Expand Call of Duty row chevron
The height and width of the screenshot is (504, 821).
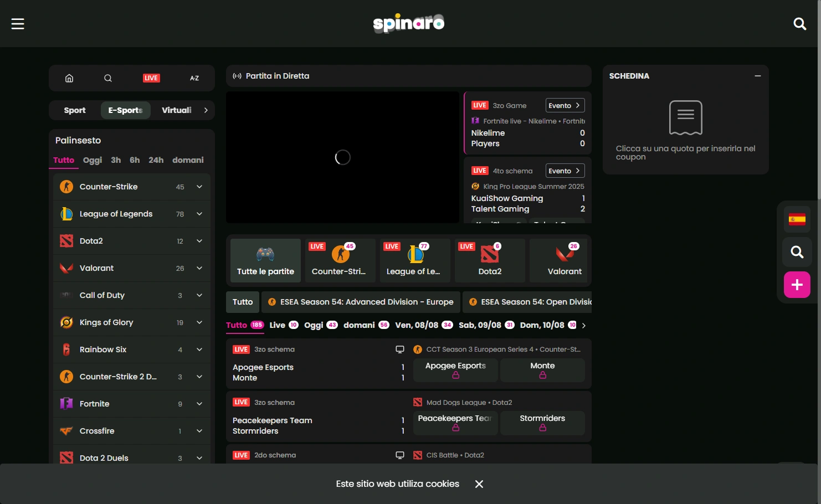(199, 295)
